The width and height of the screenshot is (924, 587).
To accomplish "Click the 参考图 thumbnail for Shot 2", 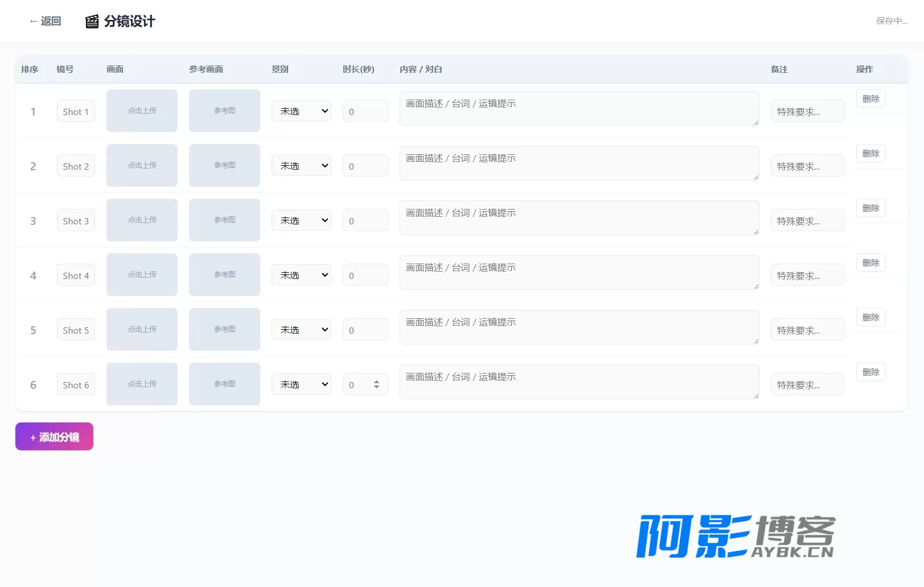I will pyautogui.click(x=224, y=165).
